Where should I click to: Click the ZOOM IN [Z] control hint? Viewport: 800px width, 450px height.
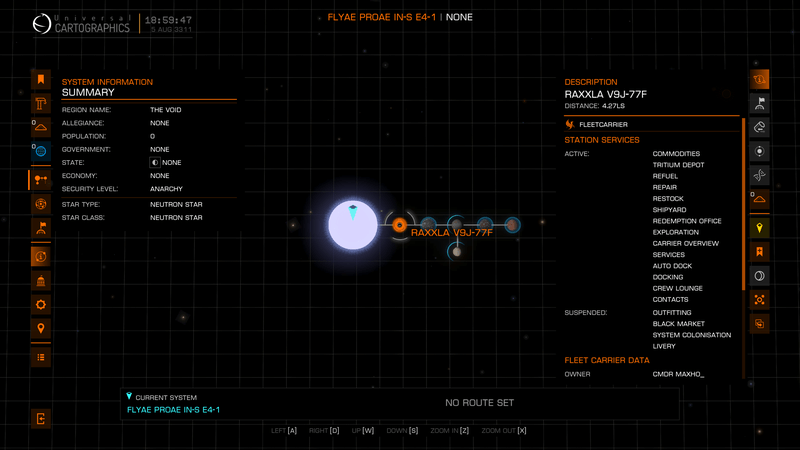[449, 431]
